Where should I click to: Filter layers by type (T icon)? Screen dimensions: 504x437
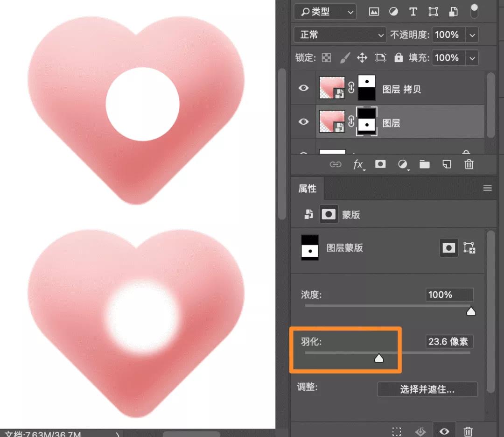(x=413, y=12)
